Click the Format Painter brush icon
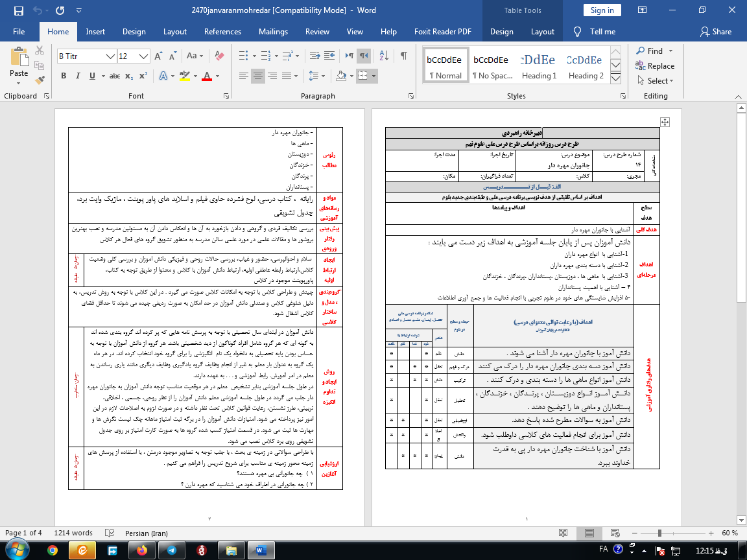747x560 pixels. (x=41, y=80)
